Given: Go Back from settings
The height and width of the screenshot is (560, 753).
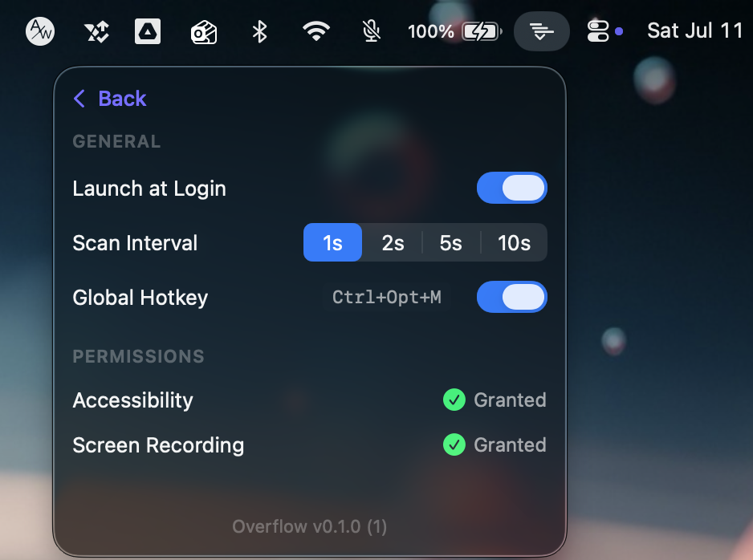Looking at the screenshot, I should coord(110,99).
